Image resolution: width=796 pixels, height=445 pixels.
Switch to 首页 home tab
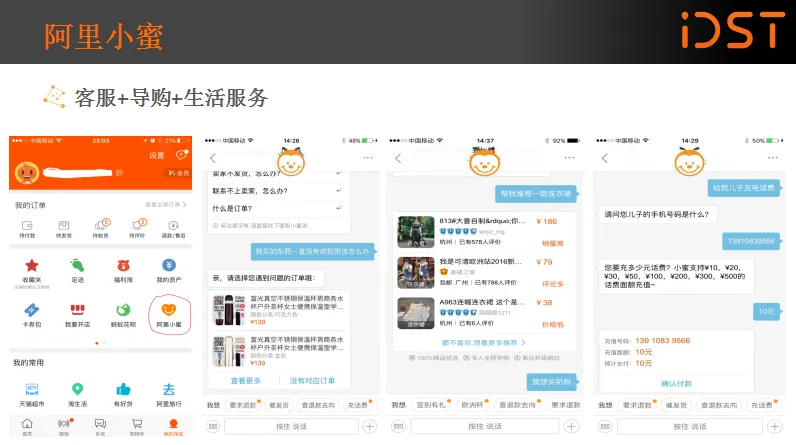pyautogui.click(x=27, y=427)
